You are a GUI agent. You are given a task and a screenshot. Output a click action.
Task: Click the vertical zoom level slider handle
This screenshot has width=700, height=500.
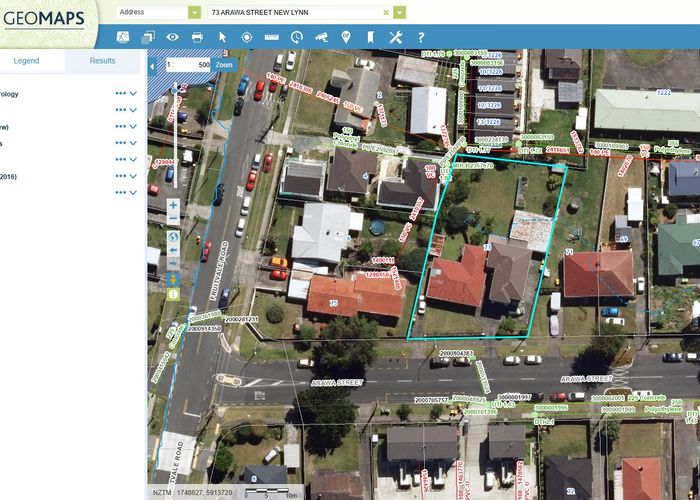[x=175, y=89]
